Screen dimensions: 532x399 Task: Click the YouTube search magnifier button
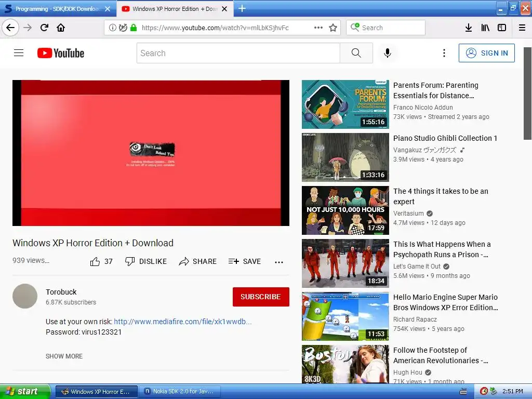[356, 53]
